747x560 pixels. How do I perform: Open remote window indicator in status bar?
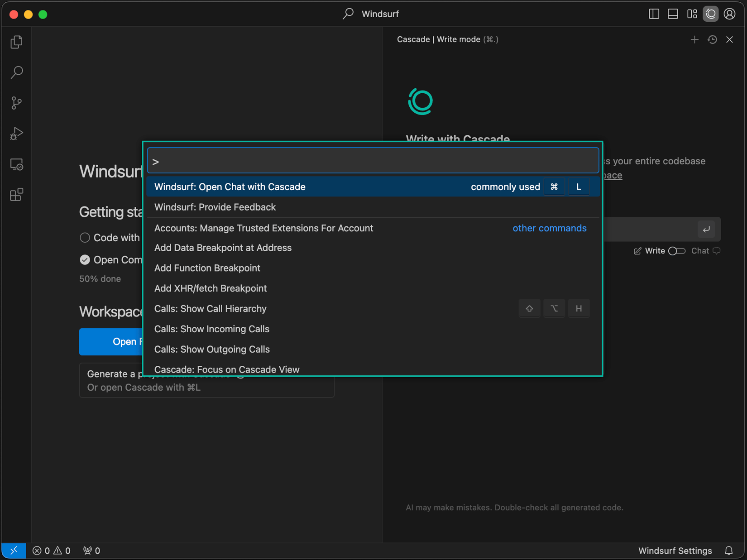coord(14,550)
